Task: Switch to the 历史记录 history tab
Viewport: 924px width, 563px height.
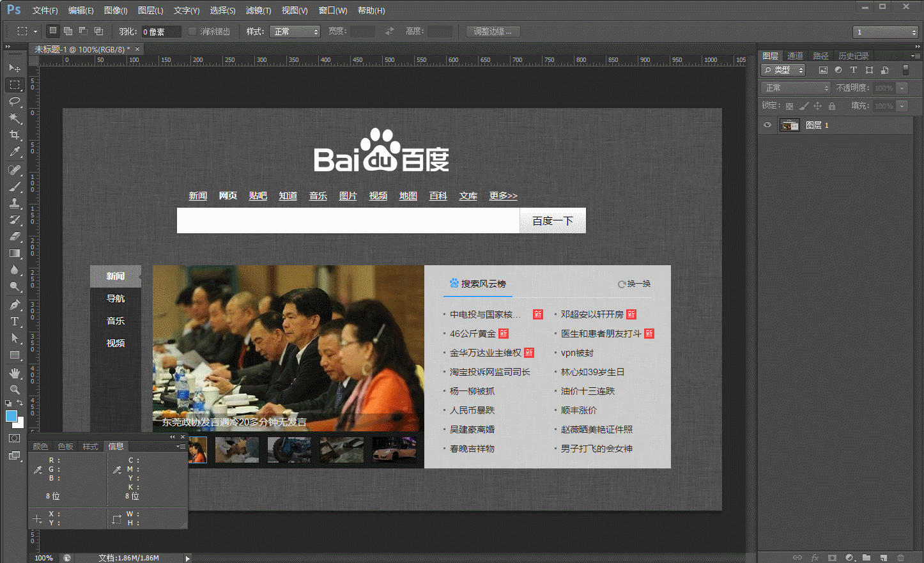Action: 853,56
